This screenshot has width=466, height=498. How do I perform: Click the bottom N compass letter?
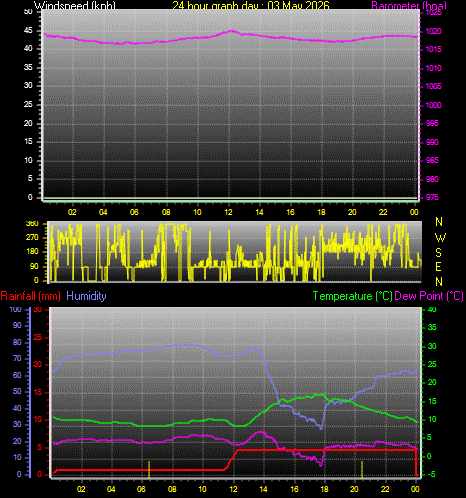coord(439,282)
